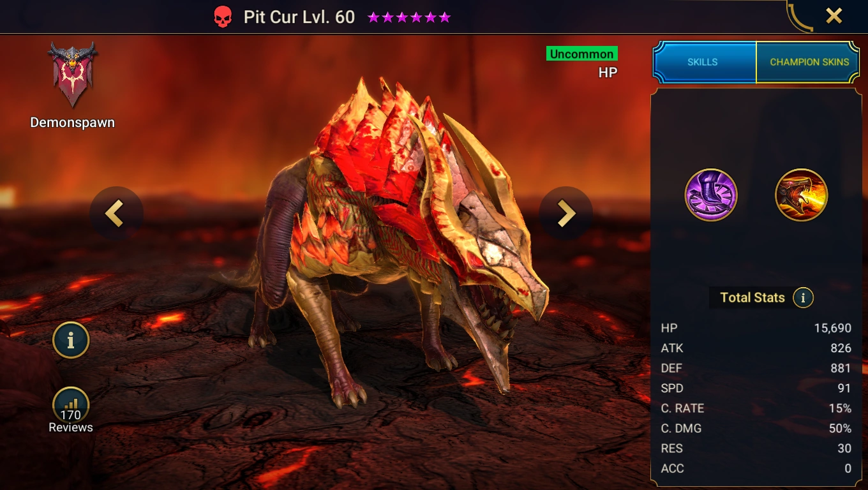Select the SPD stat row
The width and height of the screenshot is (868, 490).
pos(756,388)
